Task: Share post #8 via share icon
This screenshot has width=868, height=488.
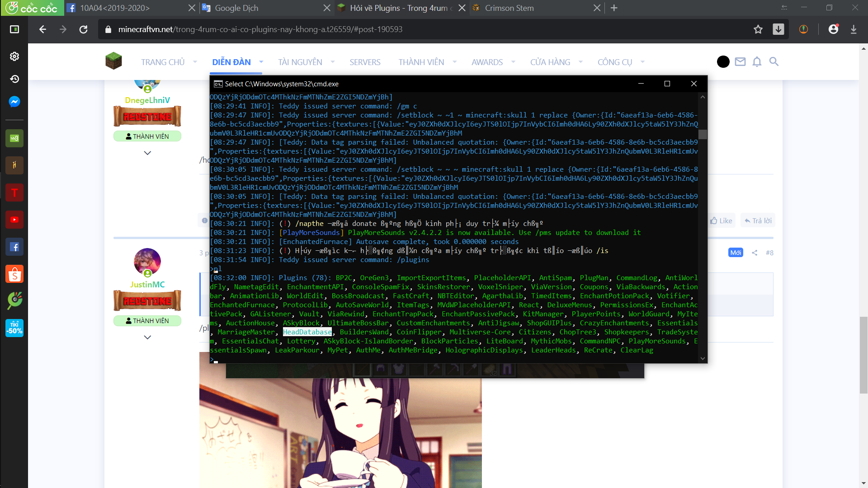Action: click(x=755, y=253)
